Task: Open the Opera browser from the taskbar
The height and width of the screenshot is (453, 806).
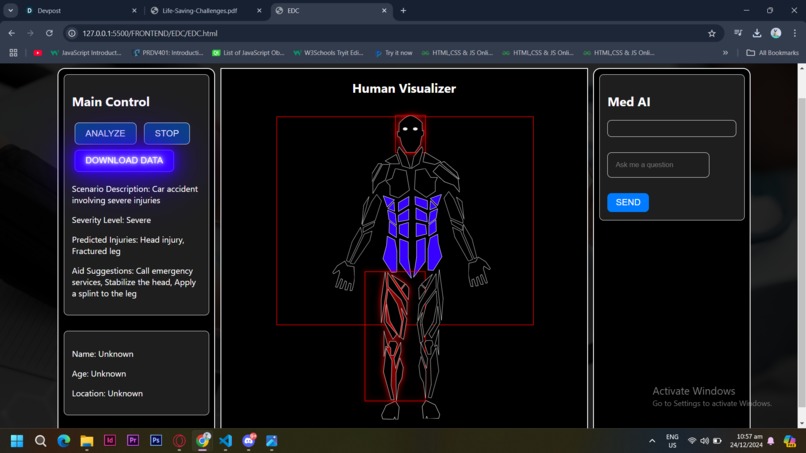Action: coord(179,441)
